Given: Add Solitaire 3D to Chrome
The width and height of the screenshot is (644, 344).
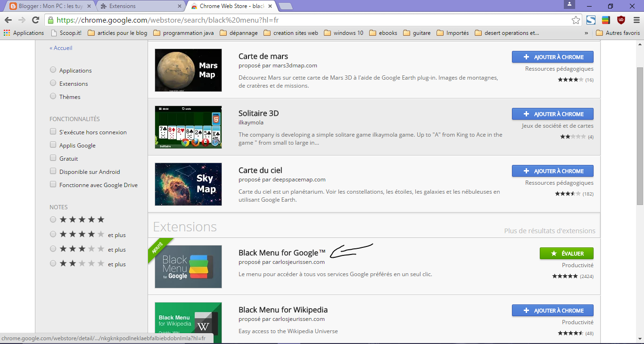Looking at the screenshot, I should pyautogui.click(x=553, y=114).
